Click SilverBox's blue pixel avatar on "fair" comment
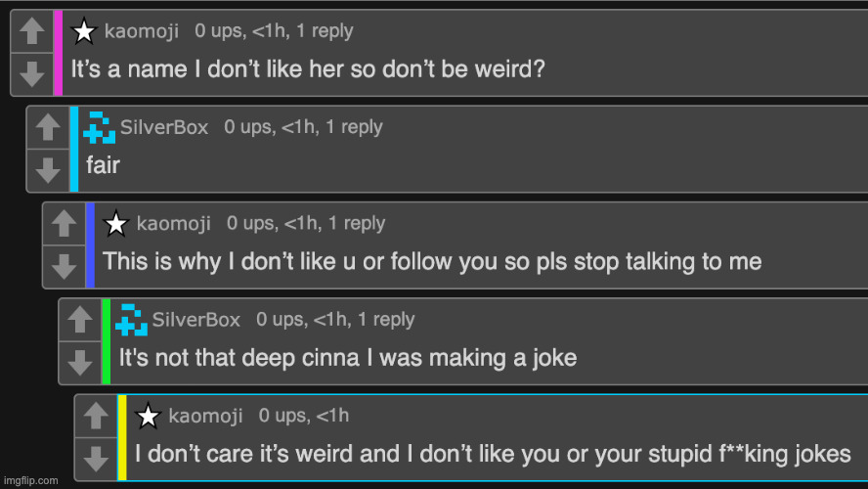Image resolution: width=868 pixels, height=489 pixels. pos(100,127)
